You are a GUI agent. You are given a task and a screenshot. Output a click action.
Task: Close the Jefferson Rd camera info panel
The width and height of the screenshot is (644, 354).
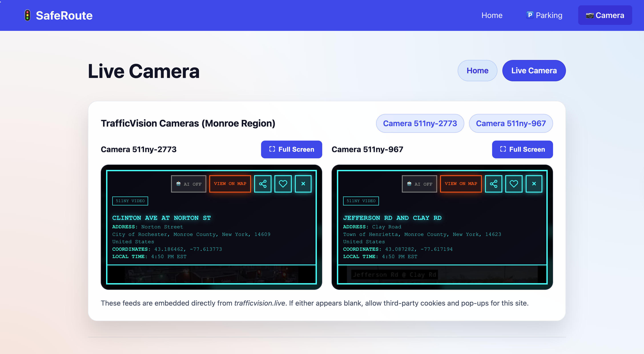coord(534,184)
